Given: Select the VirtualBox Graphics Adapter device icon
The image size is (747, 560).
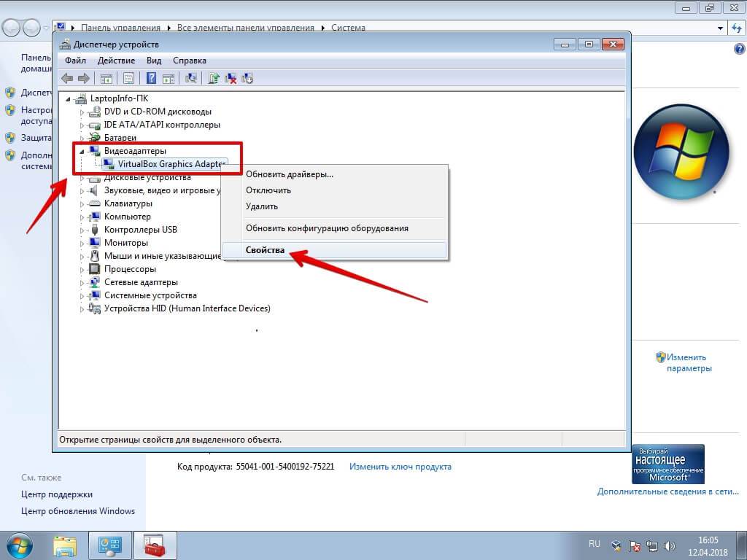Looking at the screenshot, I should (x=109, y=164).
